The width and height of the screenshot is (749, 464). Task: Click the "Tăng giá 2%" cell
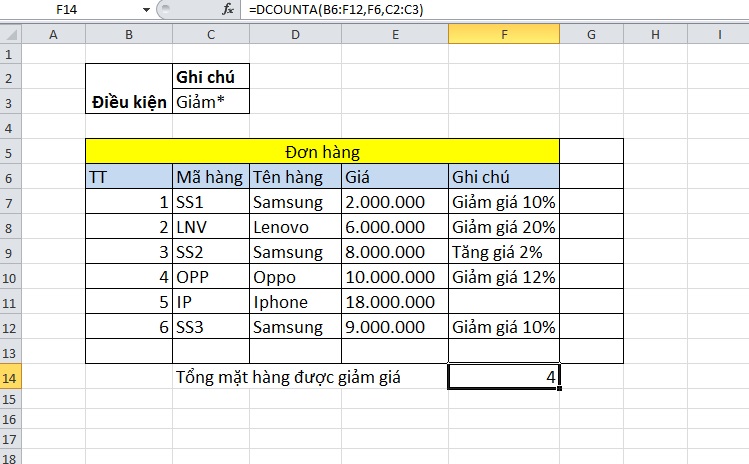tap(503, 252)
